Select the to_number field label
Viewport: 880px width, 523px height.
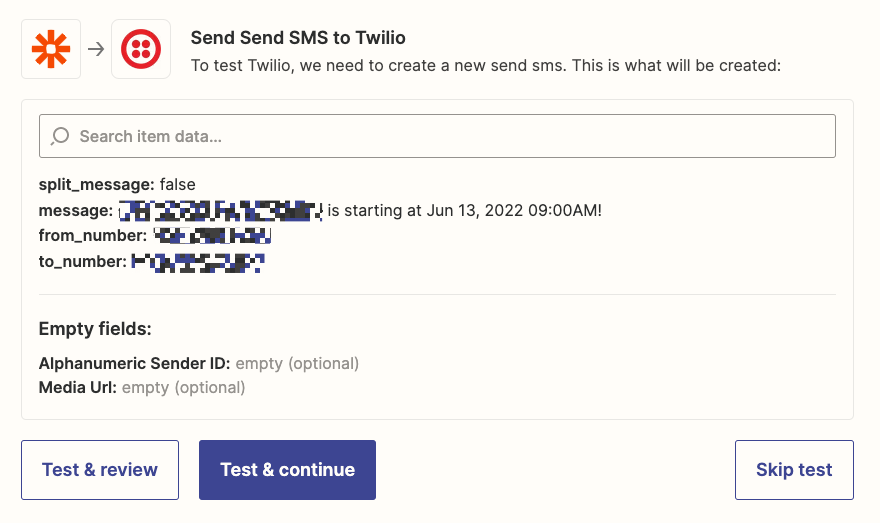[83, 262]
